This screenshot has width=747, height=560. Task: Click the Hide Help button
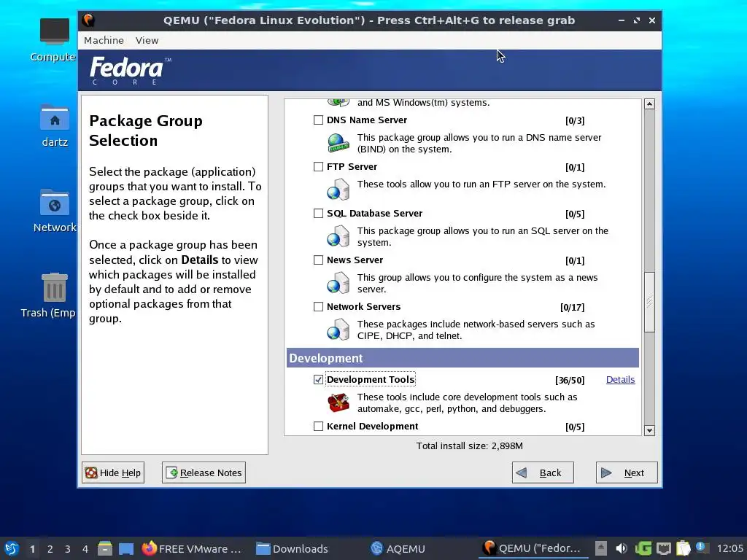click(x=113, y=472)
